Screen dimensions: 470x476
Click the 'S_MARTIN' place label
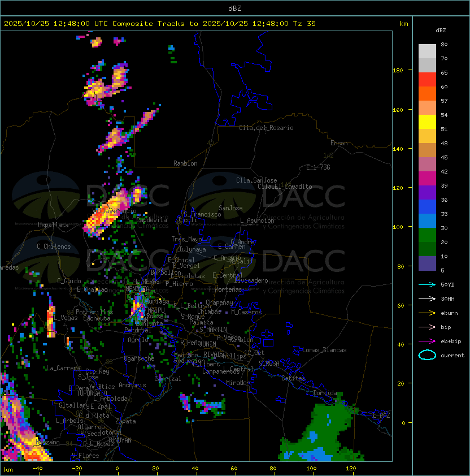[x=213, y=330]
